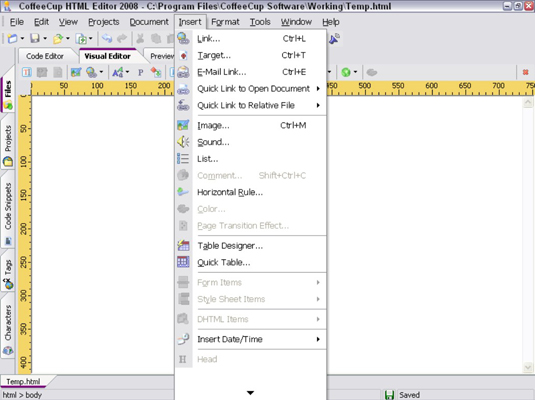The width and height of the screenshot is (535, 400).
Task: Click the Save floppy disk icon
Action: (x=35, y=38)
